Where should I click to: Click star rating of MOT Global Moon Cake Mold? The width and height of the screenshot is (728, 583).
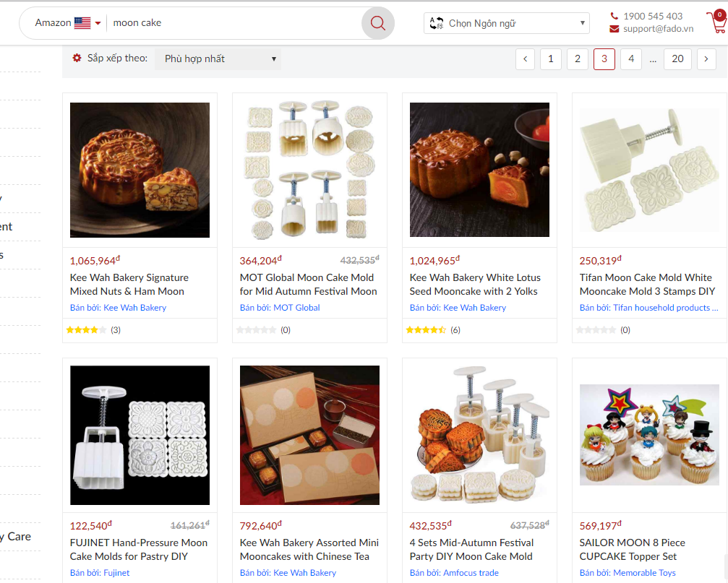(x=257, y=330)
